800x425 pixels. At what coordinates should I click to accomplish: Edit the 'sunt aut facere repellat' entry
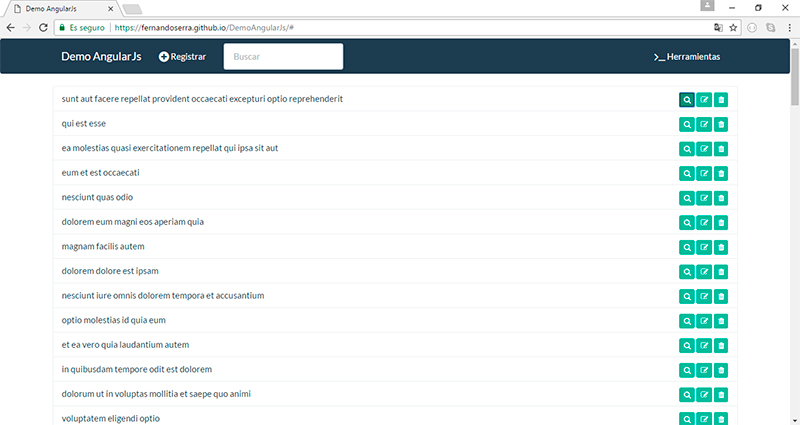[704, 100]
